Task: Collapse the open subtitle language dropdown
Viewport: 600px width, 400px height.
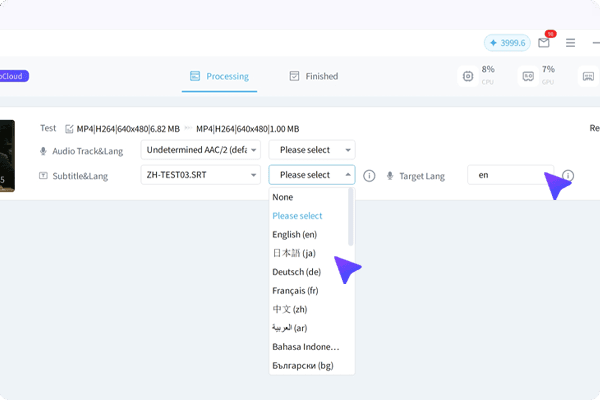Action: (311, 175)
